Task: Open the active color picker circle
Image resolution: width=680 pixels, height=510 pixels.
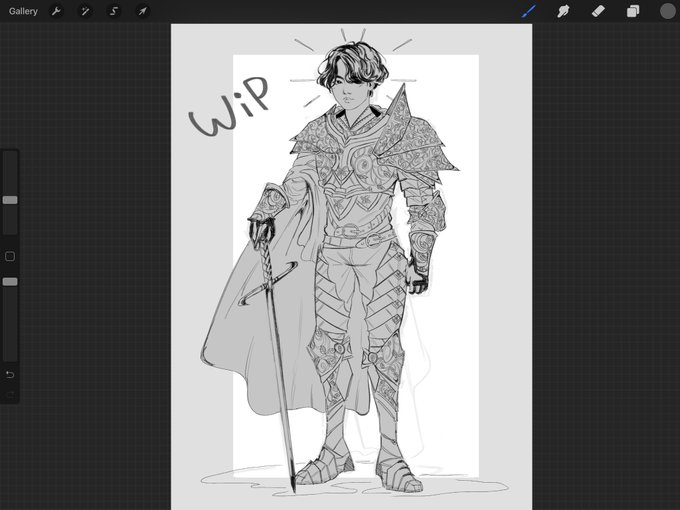Action: (x=668, y=11)
